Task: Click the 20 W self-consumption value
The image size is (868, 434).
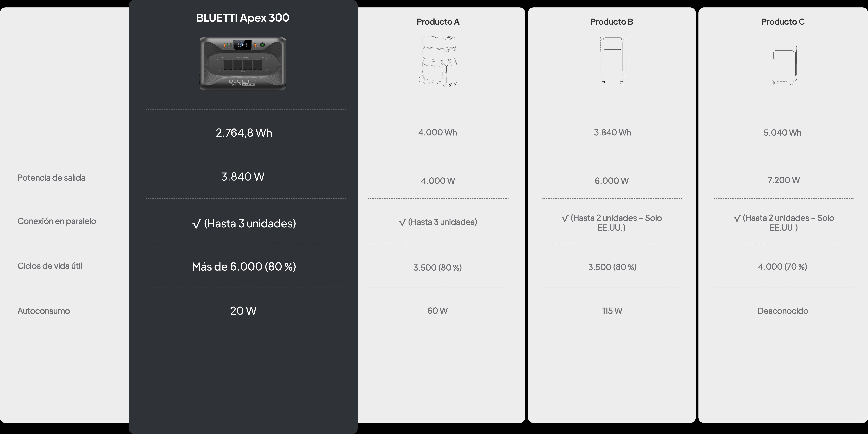Action: [x=243, y=311]
